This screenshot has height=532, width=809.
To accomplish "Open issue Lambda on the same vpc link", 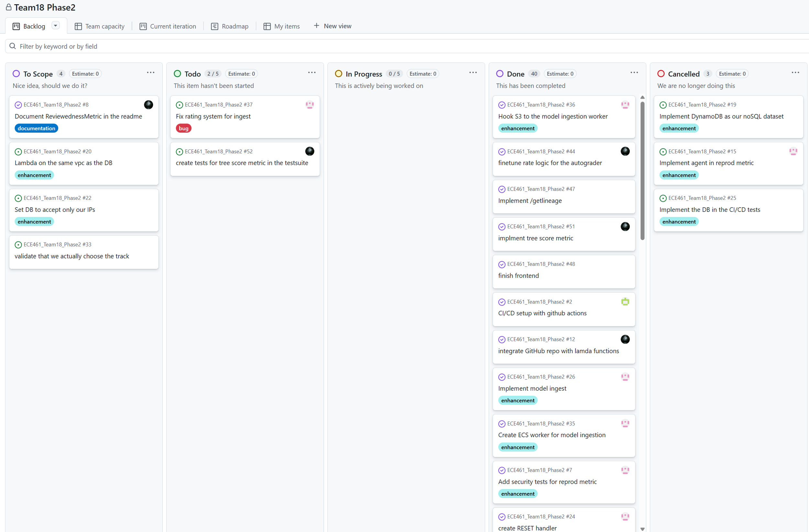I will pos(63,163).
